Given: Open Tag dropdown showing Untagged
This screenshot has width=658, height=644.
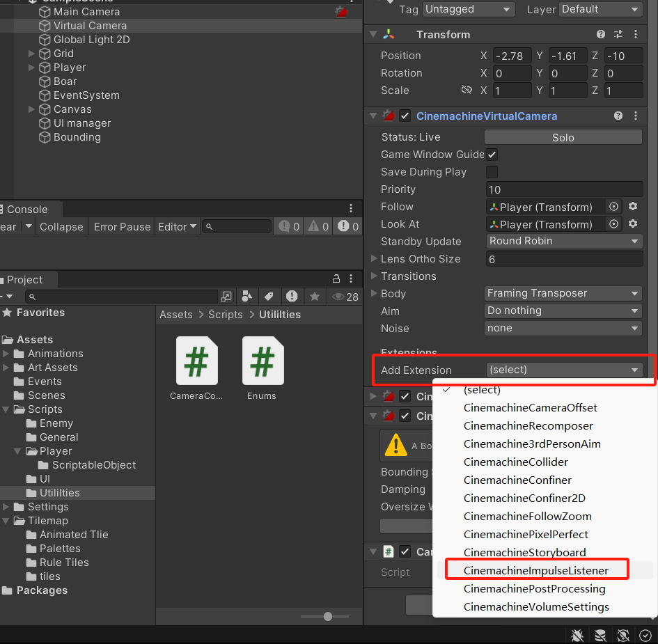Looking at the screenshot, I should [469, 9].
